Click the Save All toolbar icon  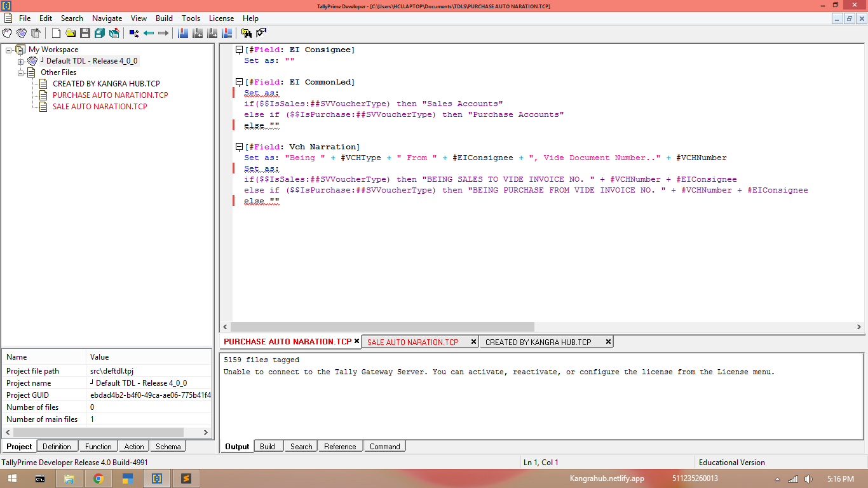click(99, 33)
